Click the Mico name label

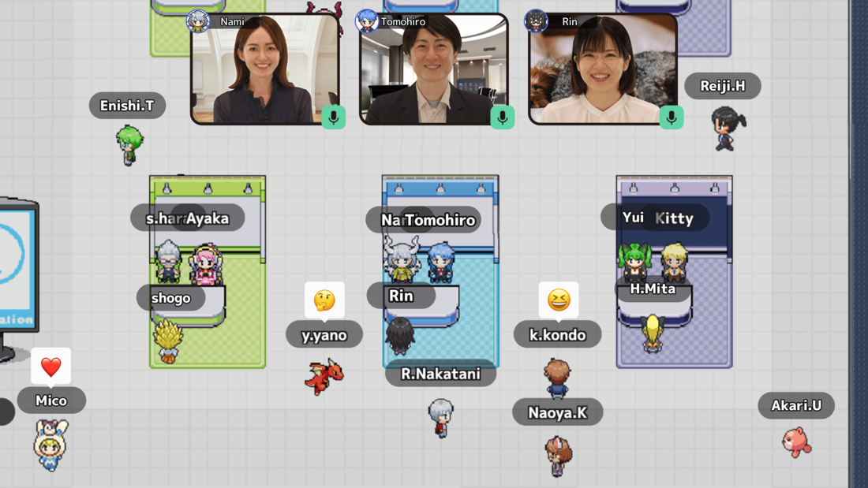pos(51,400)
